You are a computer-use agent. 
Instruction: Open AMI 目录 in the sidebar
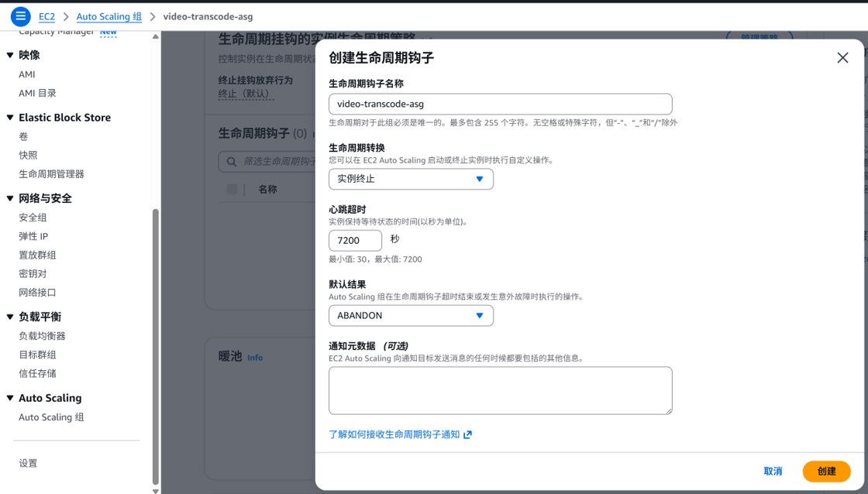tap(37, 93)
